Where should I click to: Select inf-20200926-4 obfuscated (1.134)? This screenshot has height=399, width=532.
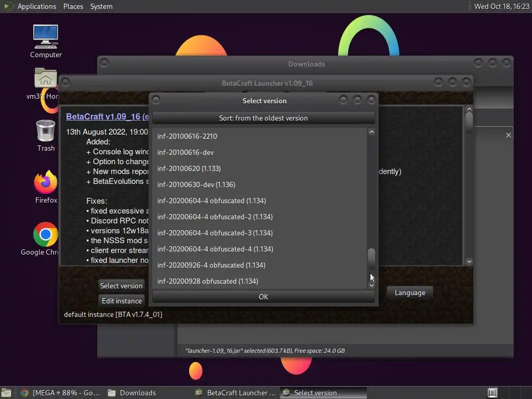point(260,265)
